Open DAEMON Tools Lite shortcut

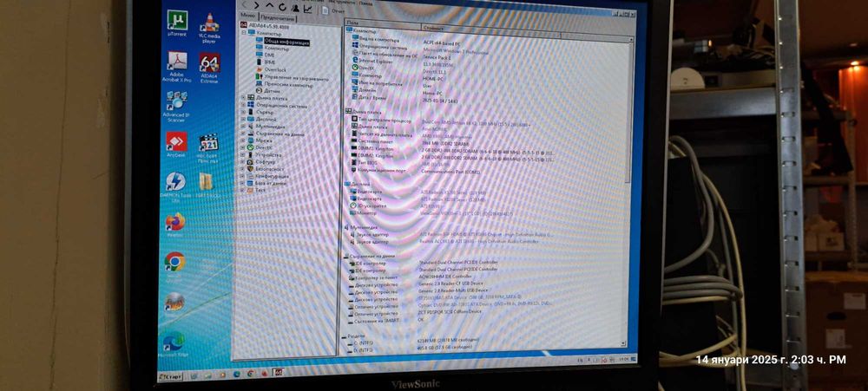click(175, 186)
